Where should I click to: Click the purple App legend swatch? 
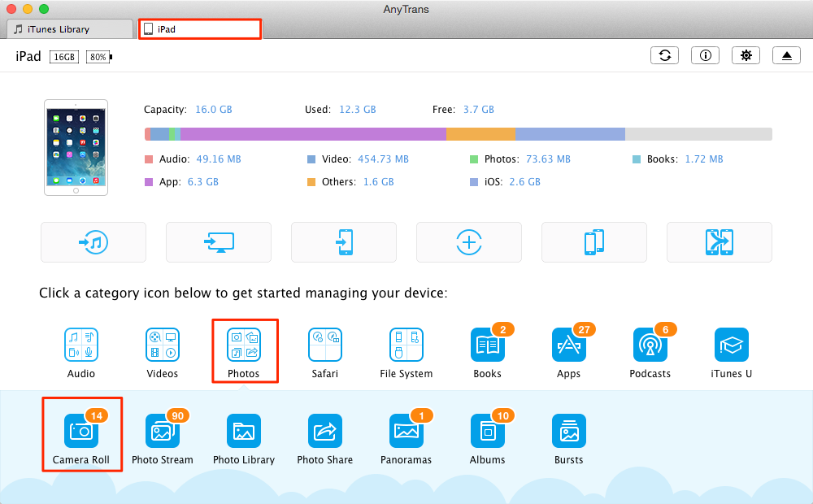point(149,182)
